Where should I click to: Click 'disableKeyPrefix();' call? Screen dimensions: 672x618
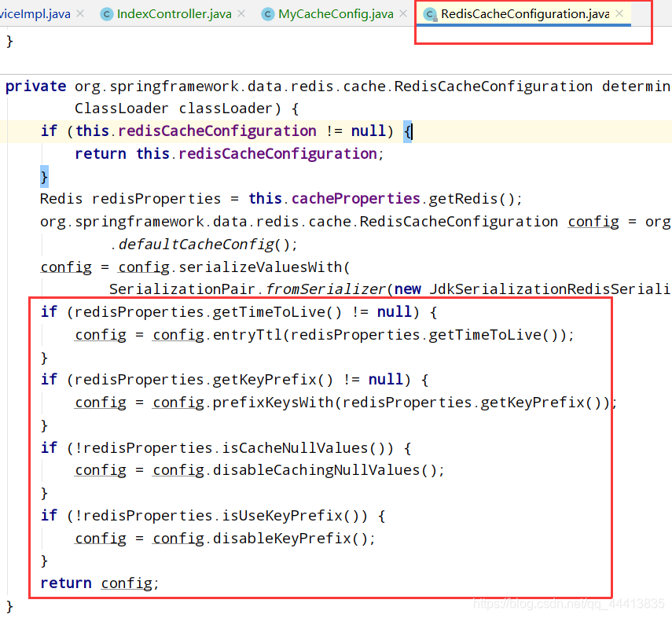[294, 539]
